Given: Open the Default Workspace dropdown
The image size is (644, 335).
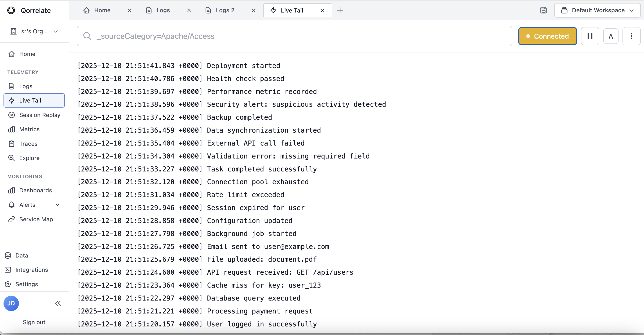Looking at the screenshot, I should pos(597,10).
